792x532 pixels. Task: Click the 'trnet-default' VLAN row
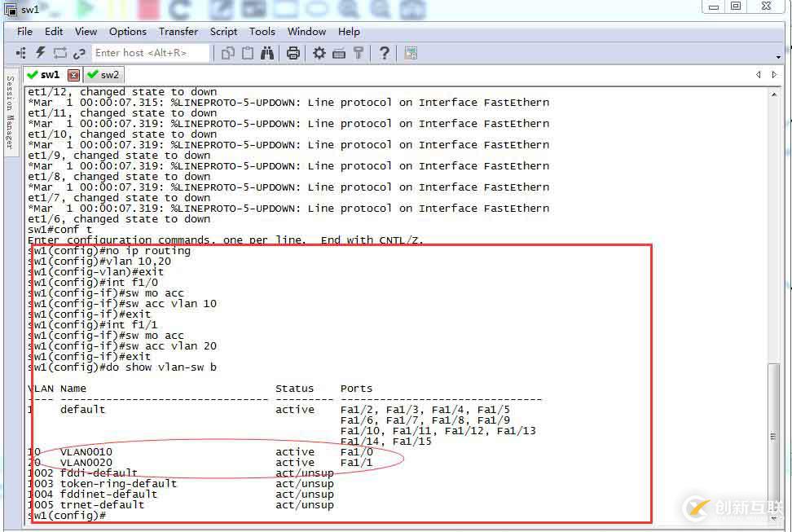[x=181, y=505]
